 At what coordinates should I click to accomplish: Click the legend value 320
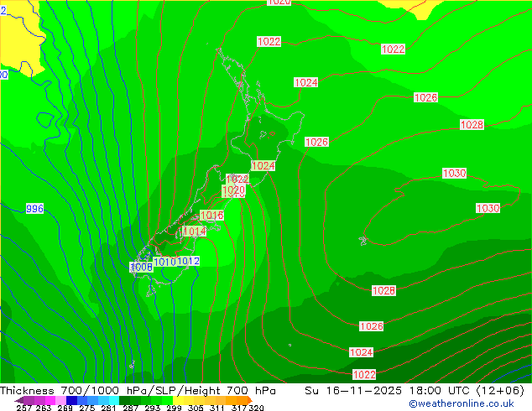pos(257,408)
